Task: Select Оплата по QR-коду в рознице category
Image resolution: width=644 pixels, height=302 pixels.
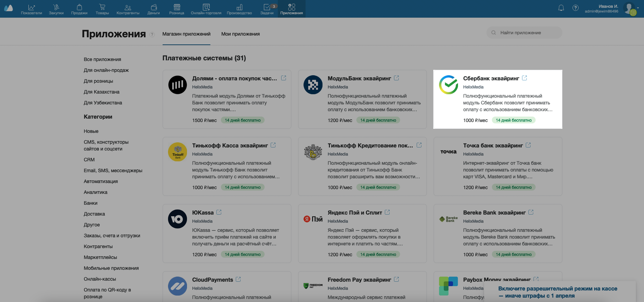Action: click(x=107, y=293)
